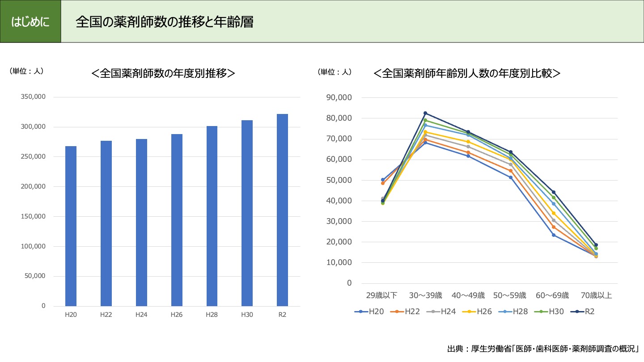Click the 70歳以上 x-axis label

pyautogui.click(x=596, y=295)
